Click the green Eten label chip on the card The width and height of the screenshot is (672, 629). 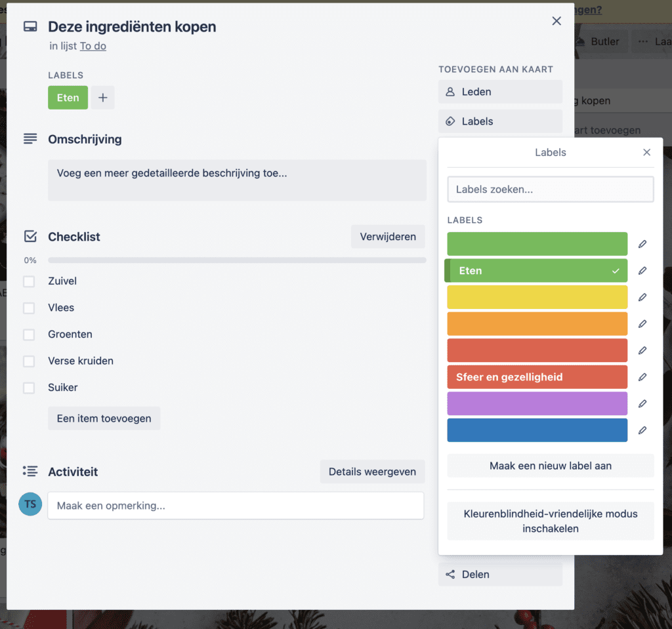68,98
